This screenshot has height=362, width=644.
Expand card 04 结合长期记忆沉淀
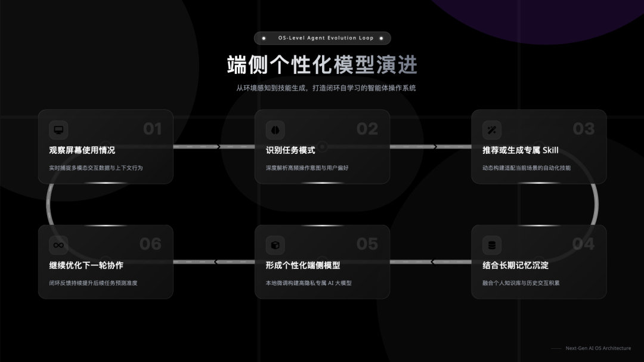click(x=539, y=262)
